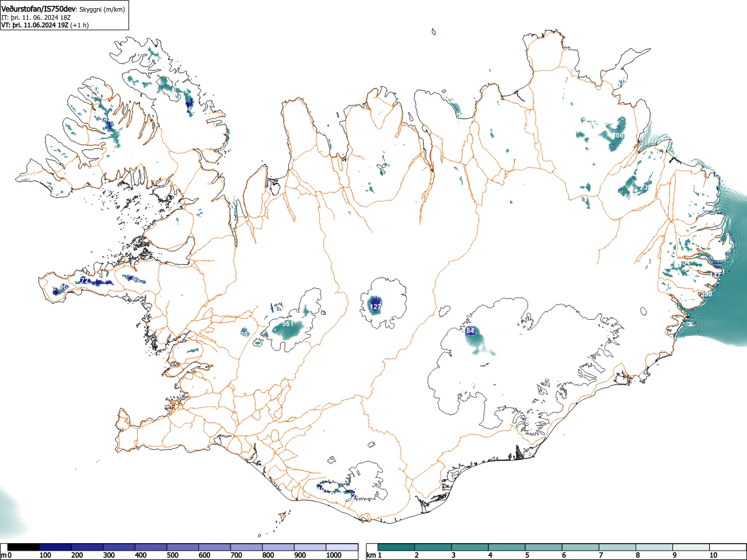Click the 100–200 m dark blue swatch

click(x=55, y=547)
